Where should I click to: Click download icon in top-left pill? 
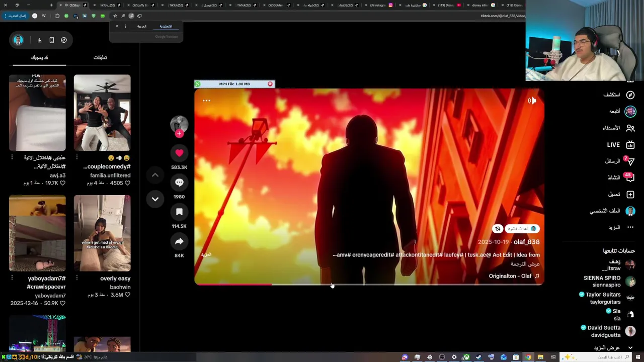point(39,40)
